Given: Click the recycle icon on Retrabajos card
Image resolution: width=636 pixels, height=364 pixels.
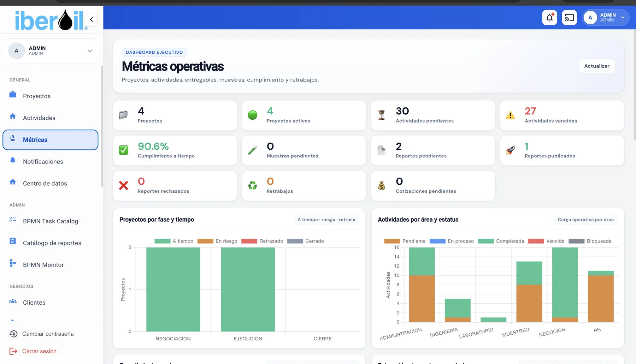Looking at the screenshot, I should pyautogui.click(x=253, y=186).
